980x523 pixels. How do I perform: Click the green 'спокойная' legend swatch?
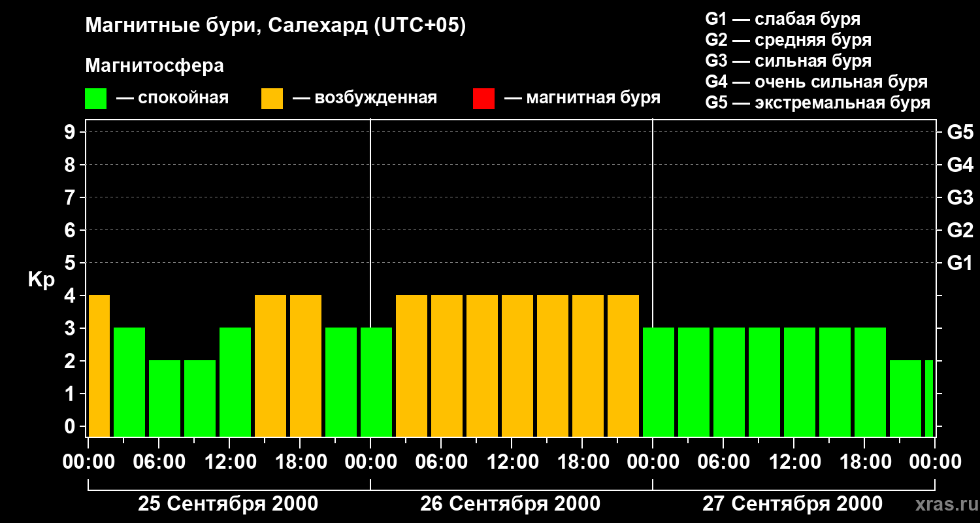(95, 99)
